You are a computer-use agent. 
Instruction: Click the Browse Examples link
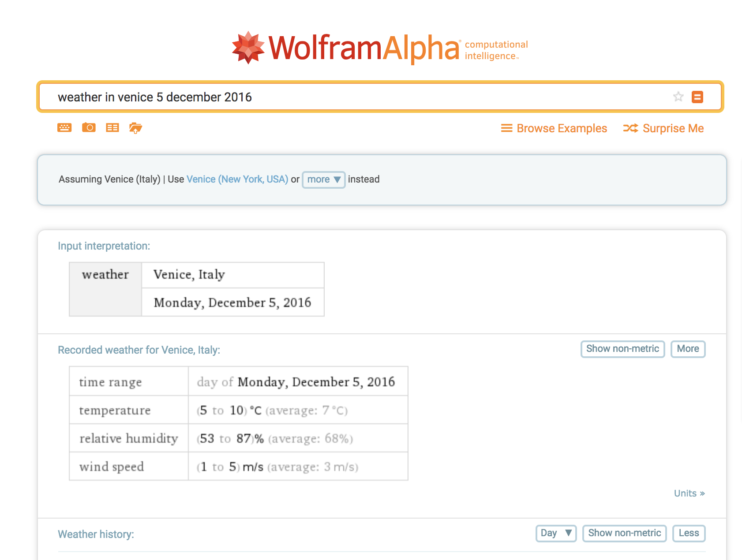click(554, 128)
